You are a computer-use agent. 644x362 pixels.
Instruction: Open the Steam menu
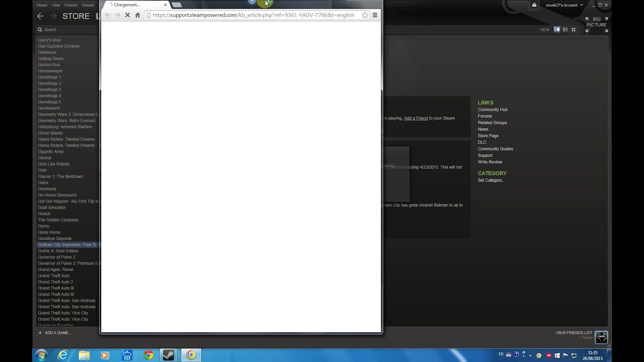pyautogui.click(x=42, y=5)
